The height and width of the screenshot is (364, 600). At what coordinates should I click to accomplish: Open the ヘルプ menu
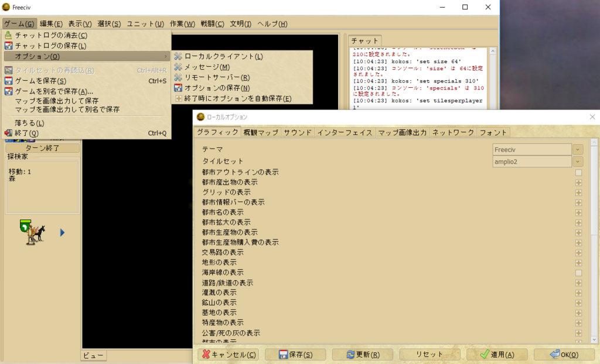pos(272,24)
